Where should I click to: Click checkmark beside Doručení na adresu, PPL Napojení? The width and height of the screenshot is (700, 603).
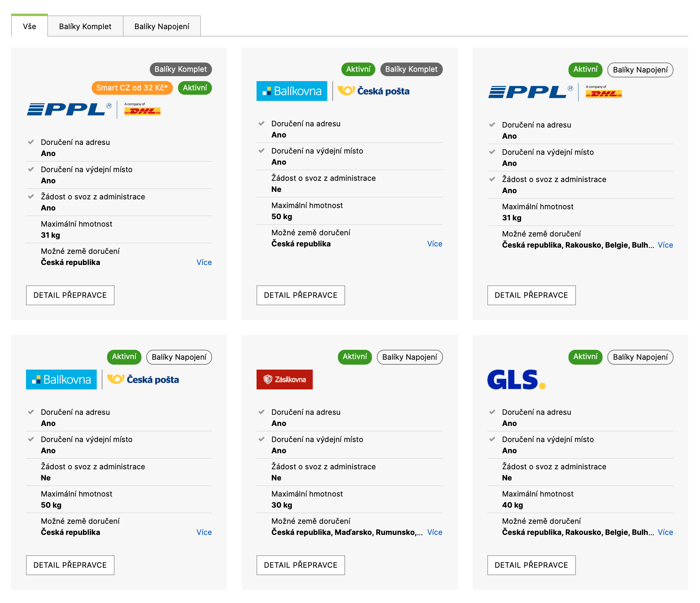click(x=492, y=125)
